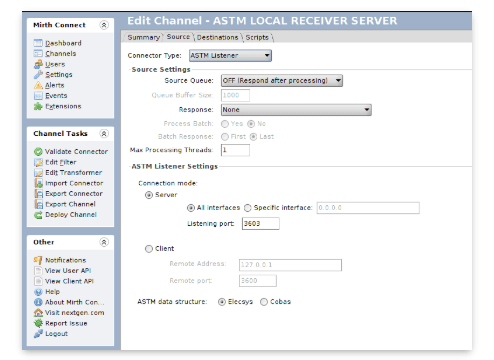
Task: Open the Dashboard icon in sidebar
Action: pyautogui.click(x=38, y=43)
